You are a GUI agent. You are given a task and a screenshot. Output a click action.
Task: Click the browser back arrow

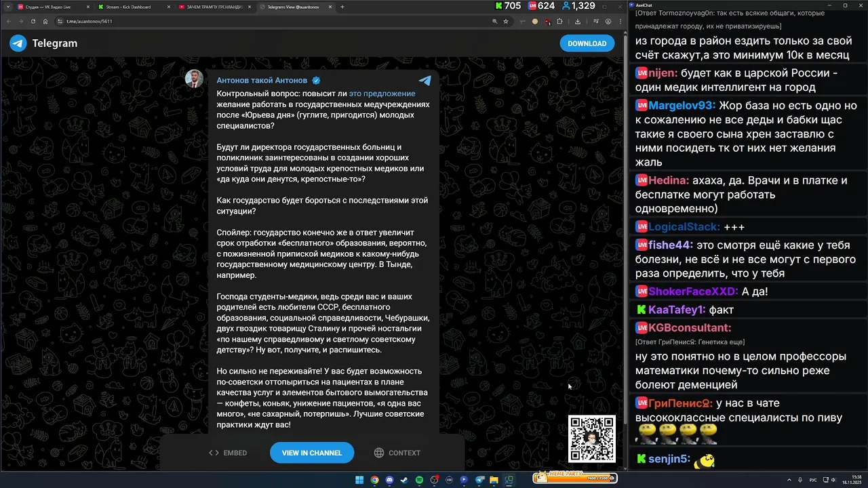pyautogui.click(x=9, y=21)
